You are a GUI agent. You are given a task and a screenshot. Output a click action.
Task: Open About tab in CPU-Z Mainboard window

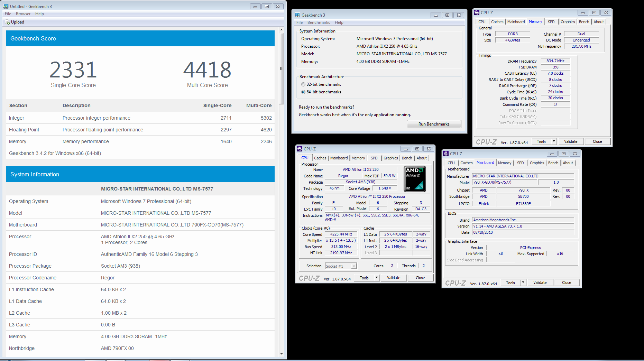568,163
